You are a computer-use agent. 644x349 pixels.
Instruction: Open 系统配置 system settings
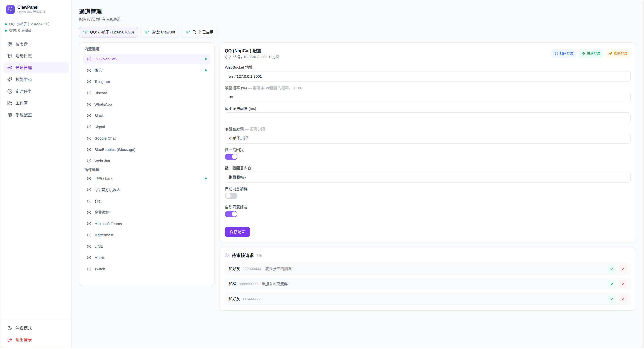(23, 115)
